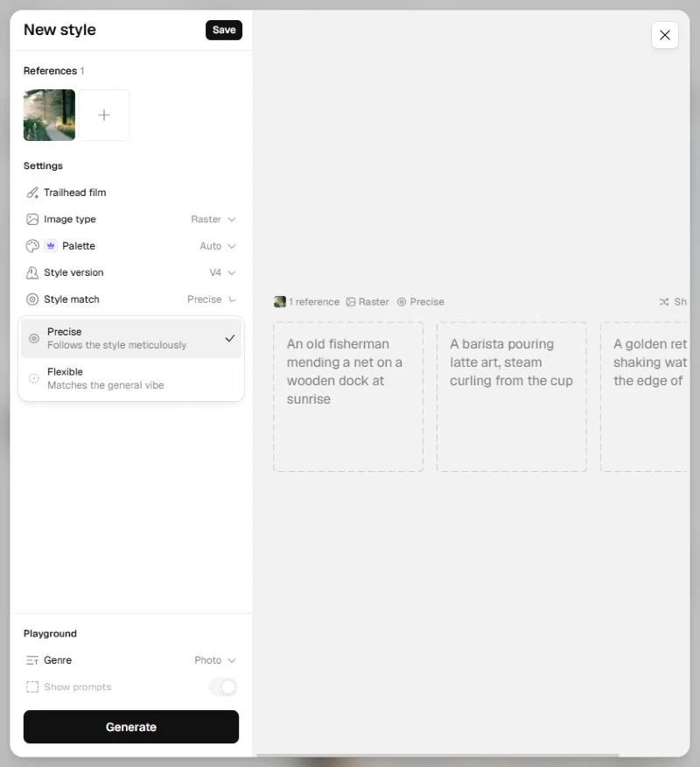Click "Matches the general vibe" description
The height and width of the screenshot is (767, 700).
[x=106, y=385]
